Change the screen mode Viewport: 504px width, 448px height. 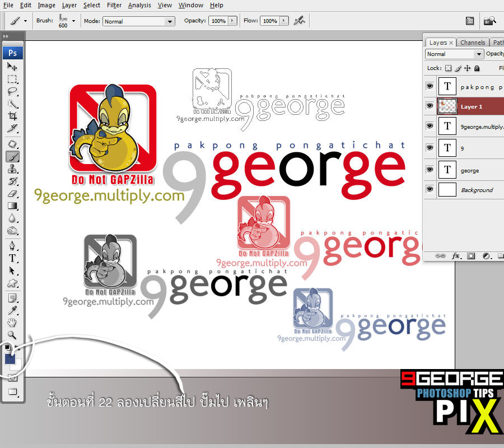click(12, 391)
